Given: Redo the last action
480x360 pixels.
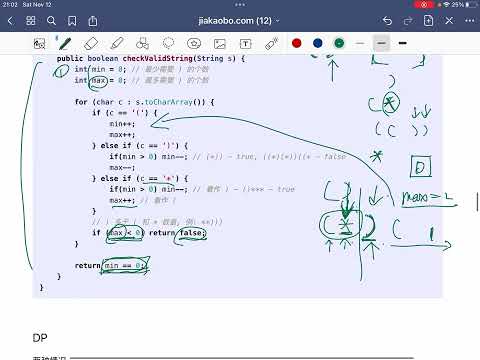Looking at the screenshot, I should tap(408, 21).
